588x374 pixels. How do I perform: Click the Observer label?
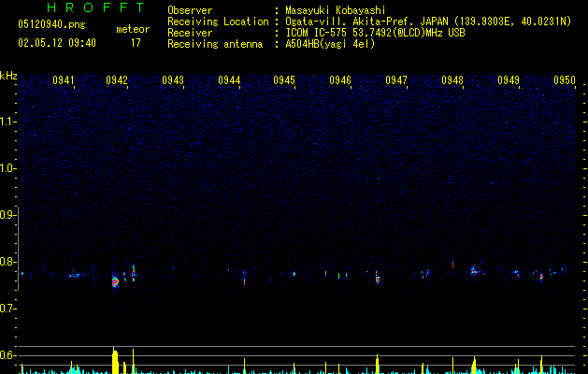(x=190, y=10)
